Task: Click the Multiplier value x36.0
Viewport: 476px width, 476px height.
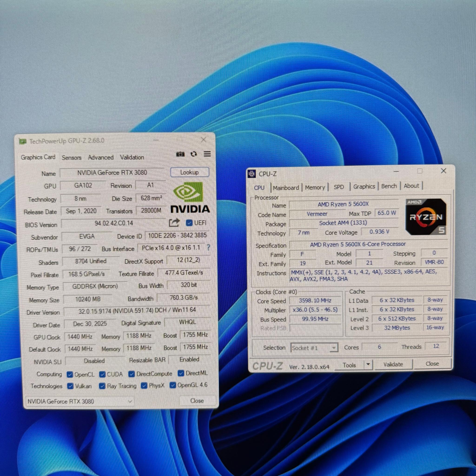Action: tap(315, 310)
